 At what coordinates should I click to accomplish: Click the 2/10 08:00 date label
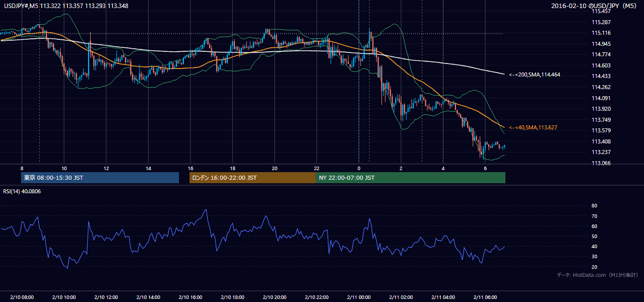pyautogui.click(x=22, y=297)
